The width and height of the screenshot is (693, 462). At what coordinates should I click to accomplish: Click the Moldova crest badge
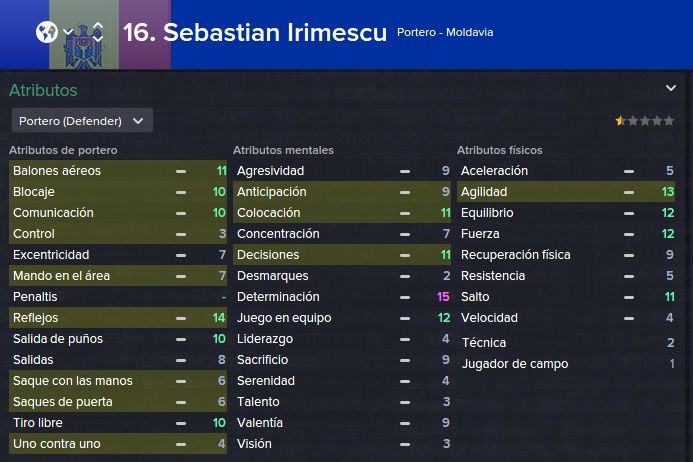click(x=84, y=46)
